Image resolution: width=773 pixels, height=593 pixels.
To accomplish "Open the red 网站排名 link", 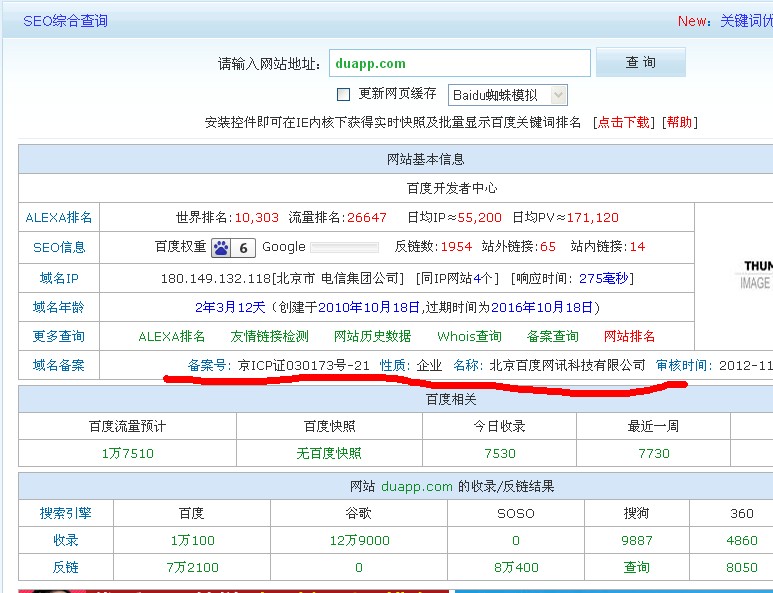I will (x=629, y=337).
